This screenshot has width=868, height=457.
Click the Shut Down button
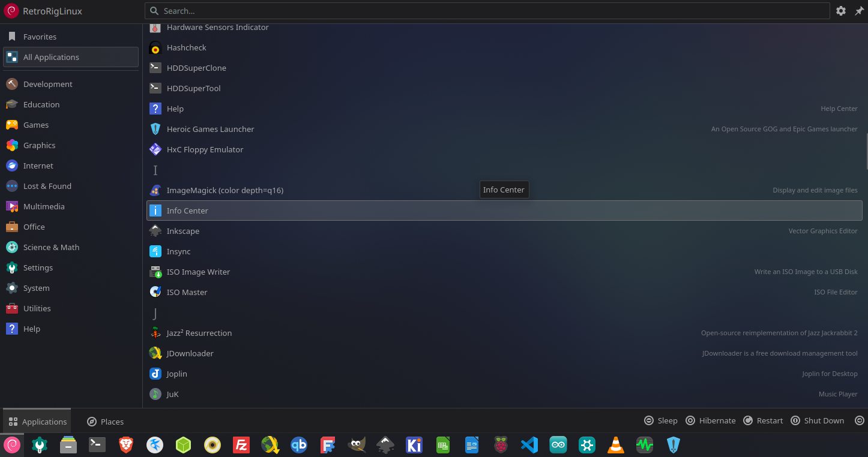pos(817,421)
